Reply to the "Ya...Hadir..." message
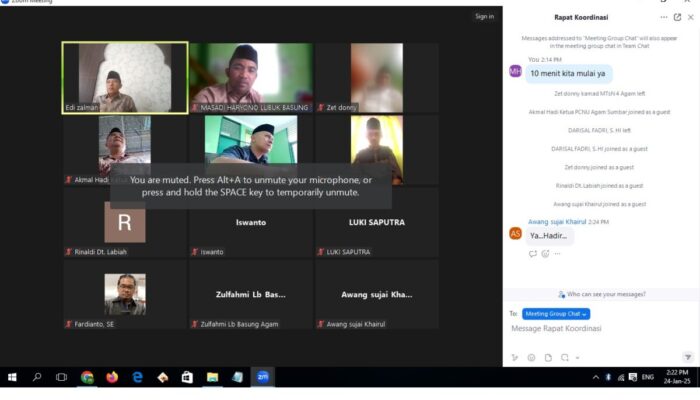Image resolution: width=700 pixels, height=400 pixels. (x=533, y=254)
